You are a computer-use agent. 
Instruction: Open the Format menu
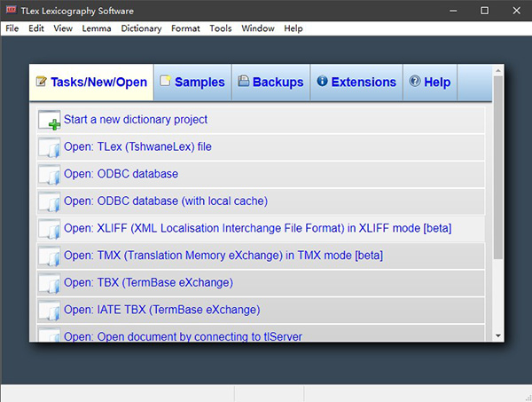pyautogui.click(x=185, y=28)
